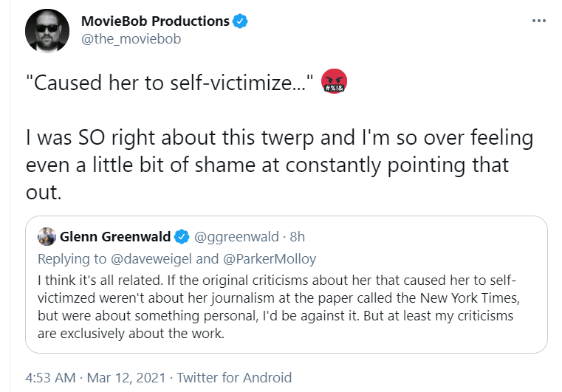This screenshot has height=392, width=562.
Task: Click MovieBob's profile avatar picture
Action: (47, 31)
